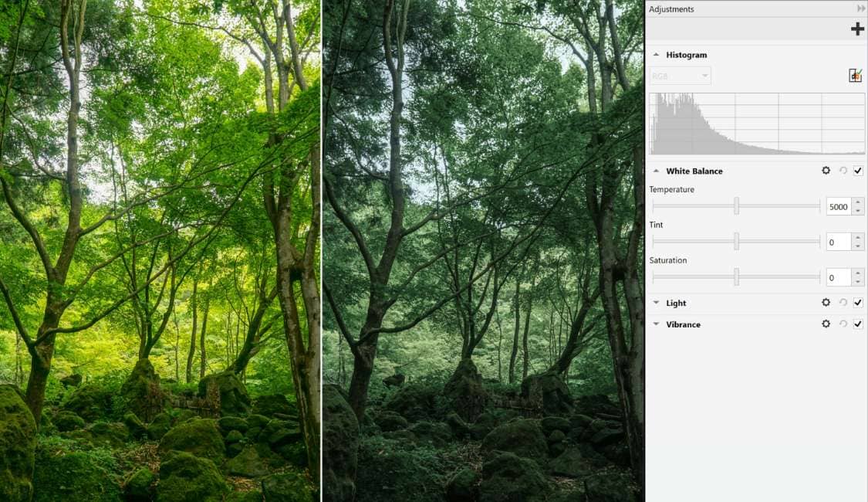Click the Temperature value field
The height and width of the screenshot is (502, 868).
tap(838, 207)
